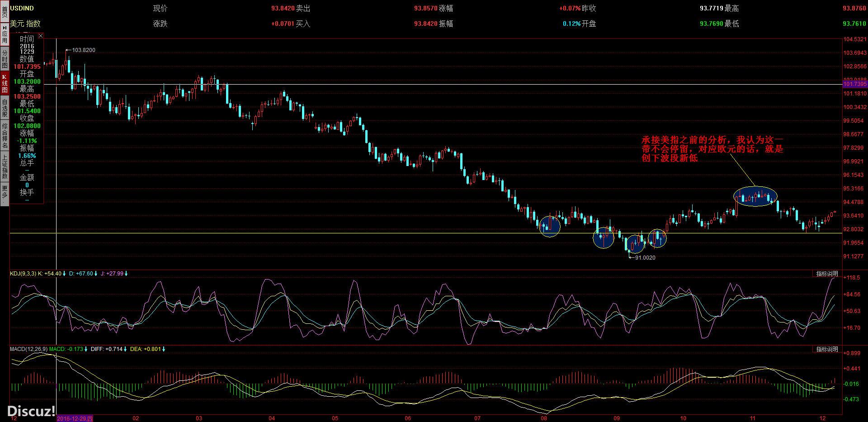Click the -0.473 MACD axis label

pos(852,399)
